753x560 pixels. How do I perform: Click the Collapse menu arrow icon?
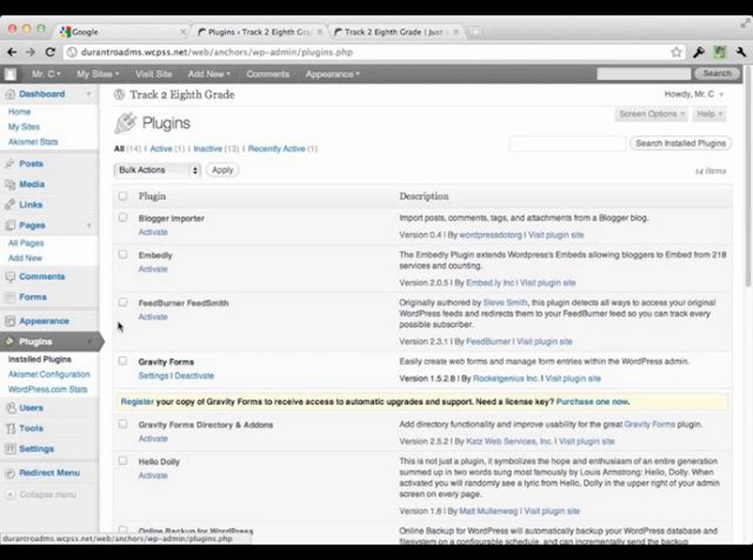click(x=10, y=494)
